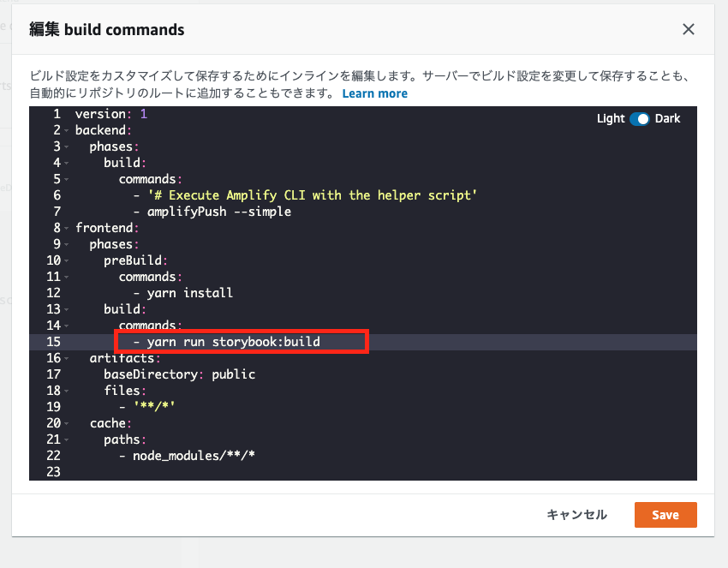The image size is (728, 568).
Task: Click the 'node_modules/**/*' cache path
Action: 194,456
